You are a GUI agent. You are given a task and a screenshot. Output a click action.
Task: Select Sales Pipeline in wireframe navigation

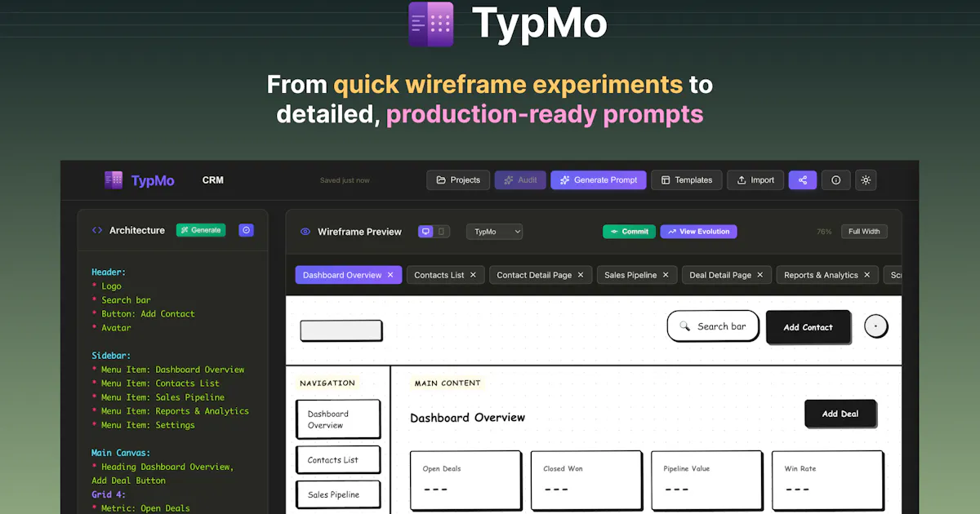click(338, 495)
